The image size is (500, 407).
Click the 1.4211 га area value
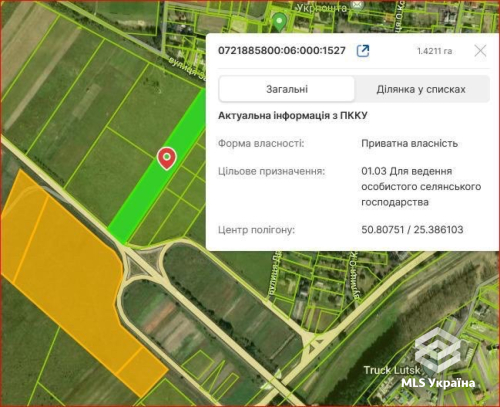435,51
